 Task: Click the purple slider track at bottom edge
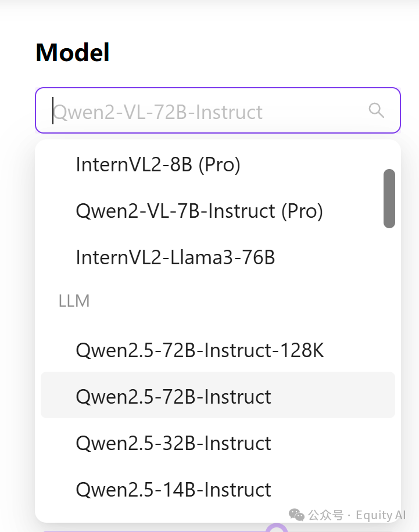tap(145, 530)
